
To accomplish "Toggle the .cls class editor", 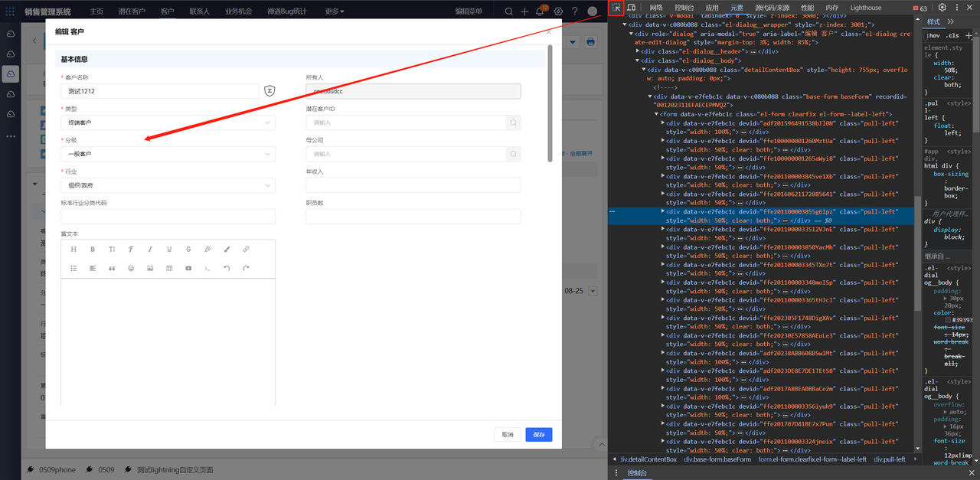I will coord(952,35).
